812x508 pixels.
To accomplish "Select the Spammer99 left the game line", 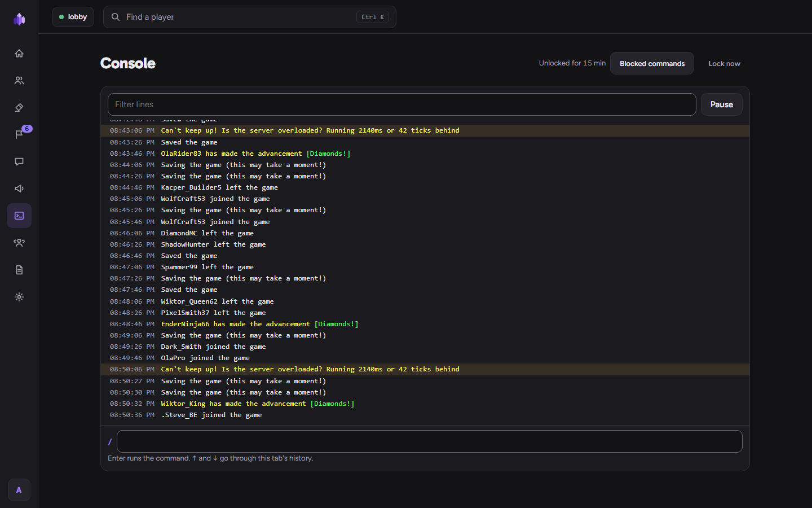I will (425, 267).
